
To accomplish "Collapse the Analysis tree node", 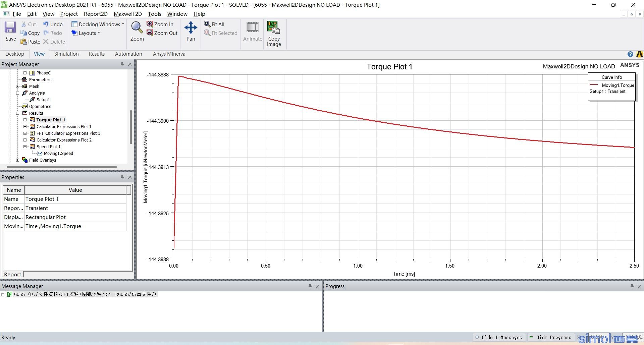I will pyautogui.click(x=18, y=93).
